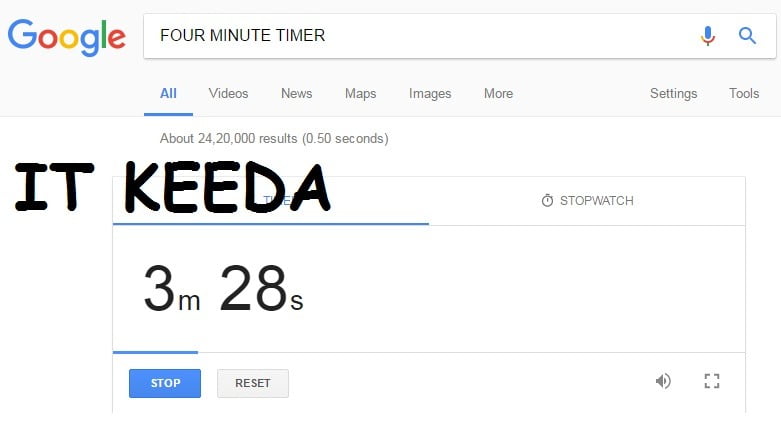Mute the timer sound speaker icon
781x434 pixels.
point(663,381)
